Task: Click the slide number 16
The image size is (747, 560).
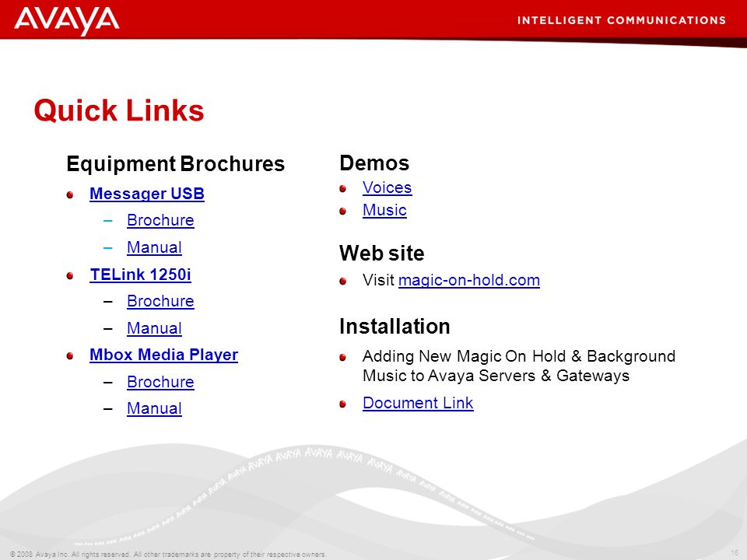Action: coord(735,552)
